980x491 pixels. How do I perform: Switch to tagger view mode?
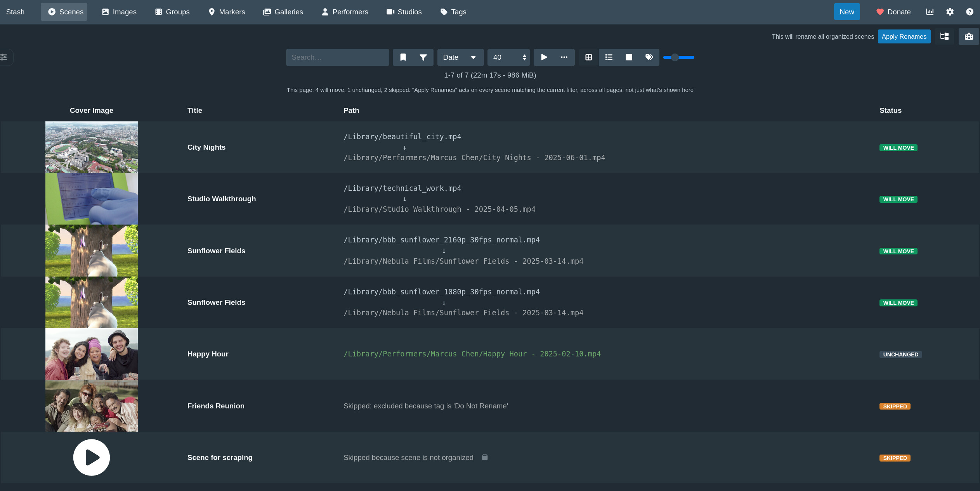click(649, 57)
